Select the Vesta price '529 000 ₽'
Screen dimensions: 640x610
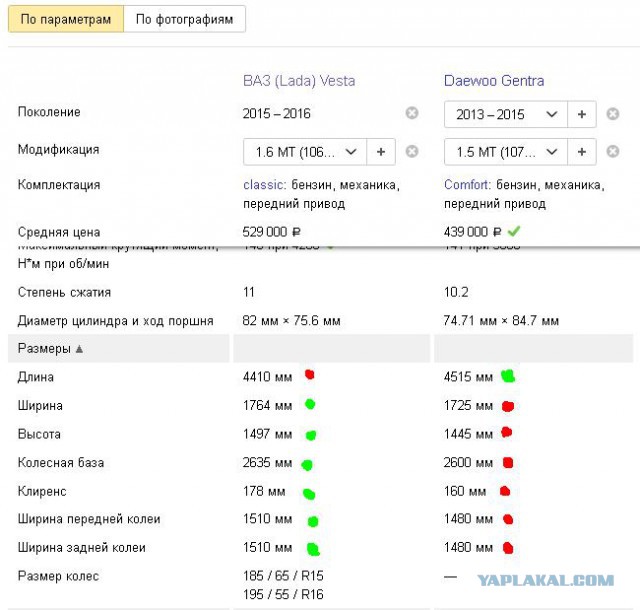pos(271,232)
